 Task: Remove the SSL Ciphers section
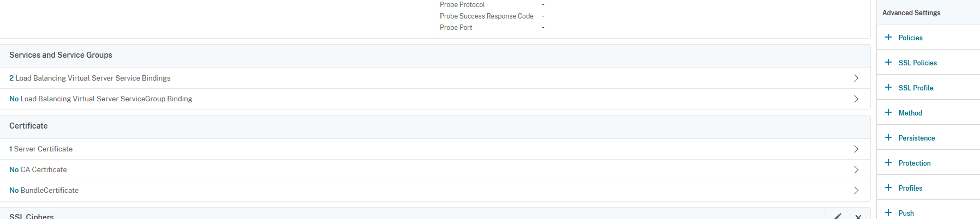[858, 217]
